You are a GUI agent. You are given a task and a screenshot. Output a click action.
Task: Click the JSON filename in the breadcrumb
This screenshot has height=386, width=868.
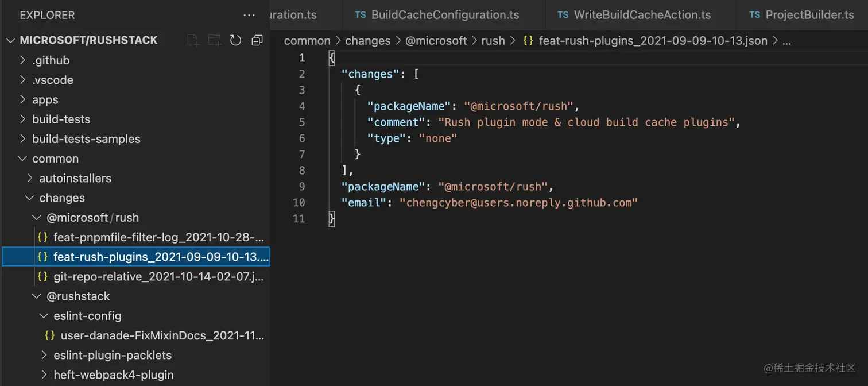tap(653, 41)
